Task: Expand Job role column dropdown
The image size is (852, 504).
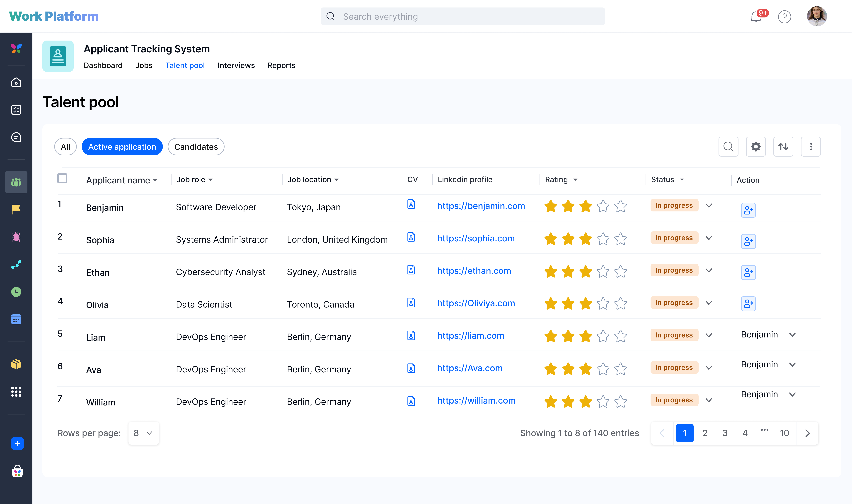Action: tap(211, 180)
